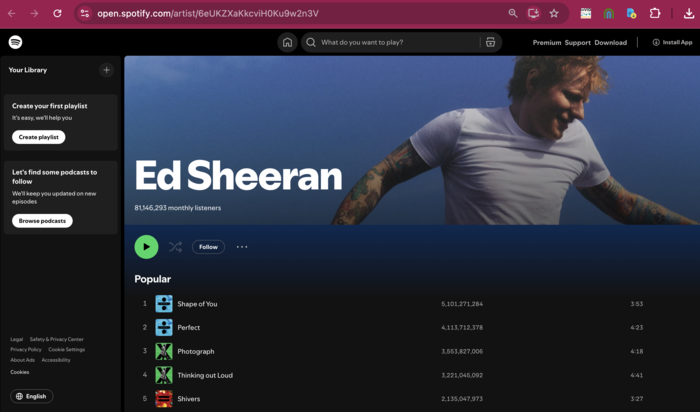This screenshot has height=412, width=700.
Task: Open Photograph album cover thumbnail
Action: point(164,351)
